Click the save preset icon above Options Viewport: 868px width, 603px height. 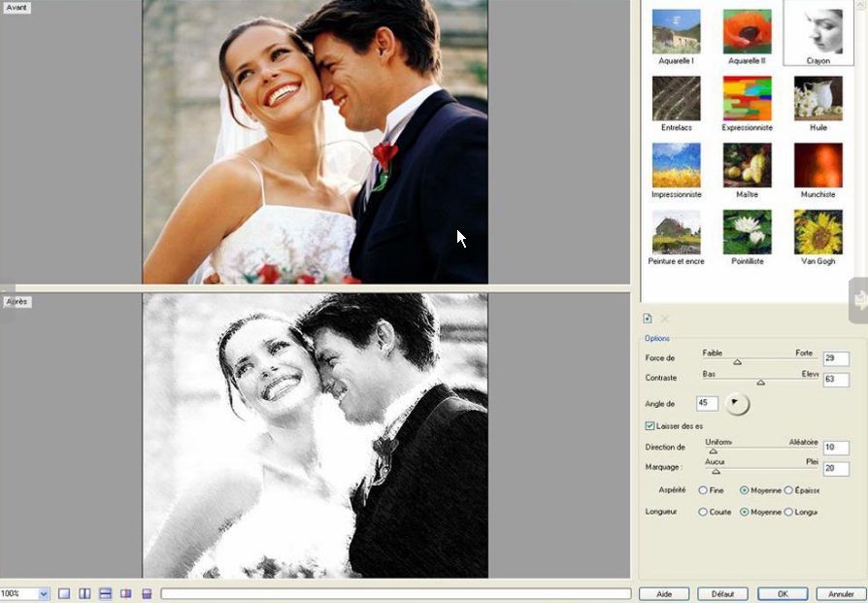648,318
